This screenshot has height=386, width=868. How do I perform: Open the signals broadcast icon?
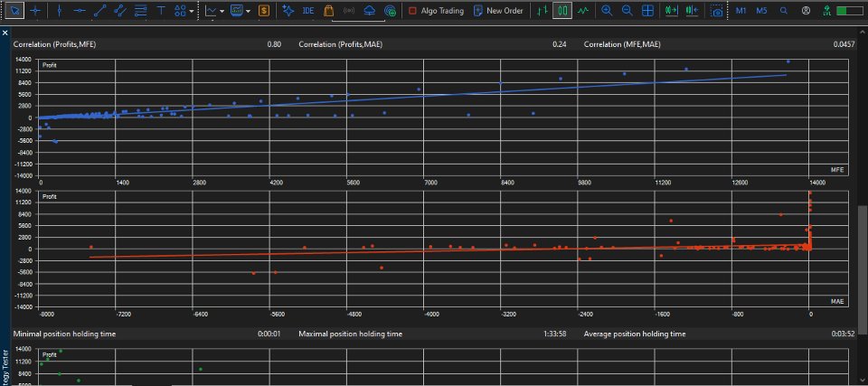point(349,11)
